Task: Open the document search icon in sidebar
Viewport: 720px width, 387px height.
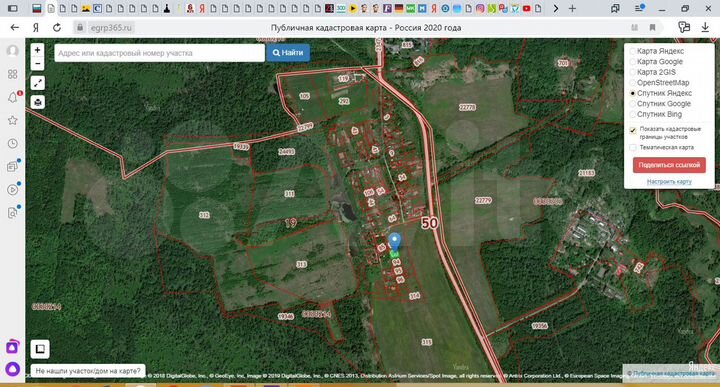Action: pos(12,213)
